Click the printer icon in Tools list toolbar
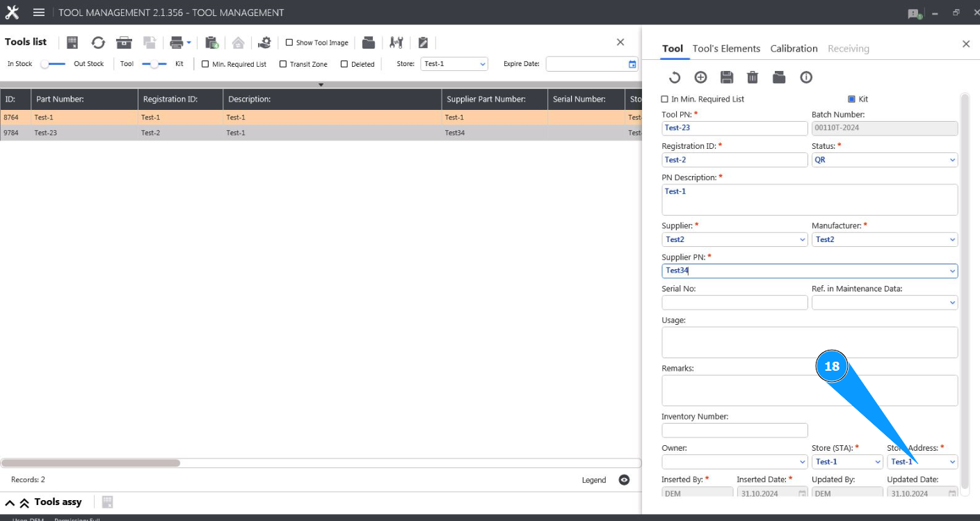 pos(177,42)
